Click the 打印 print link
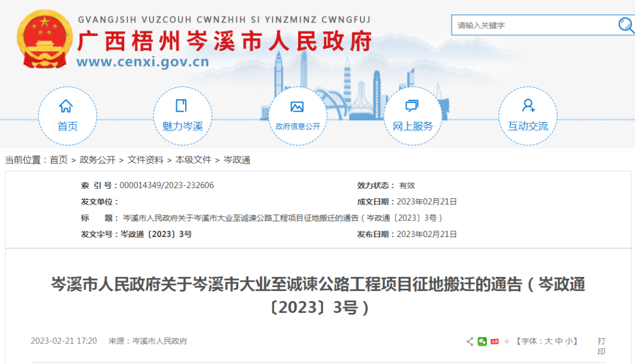The width and height of the screenshot is (635, 364). (601, 346)
